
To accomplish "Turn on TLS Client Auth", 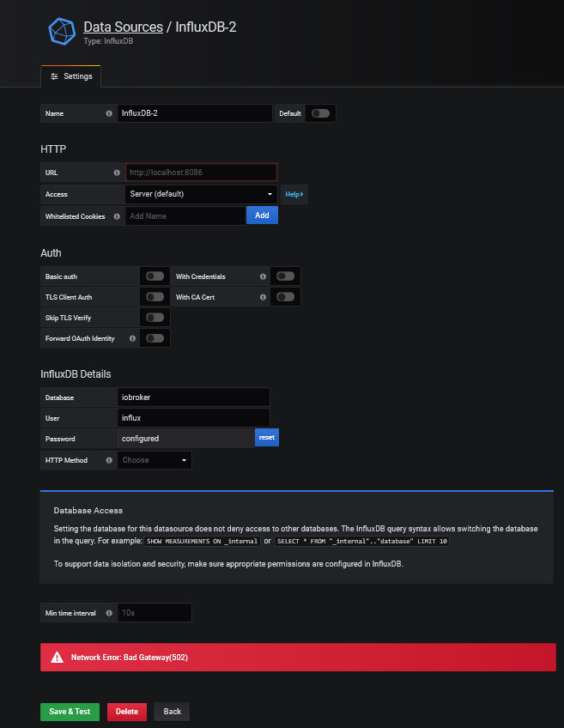I will pos(155,297).
